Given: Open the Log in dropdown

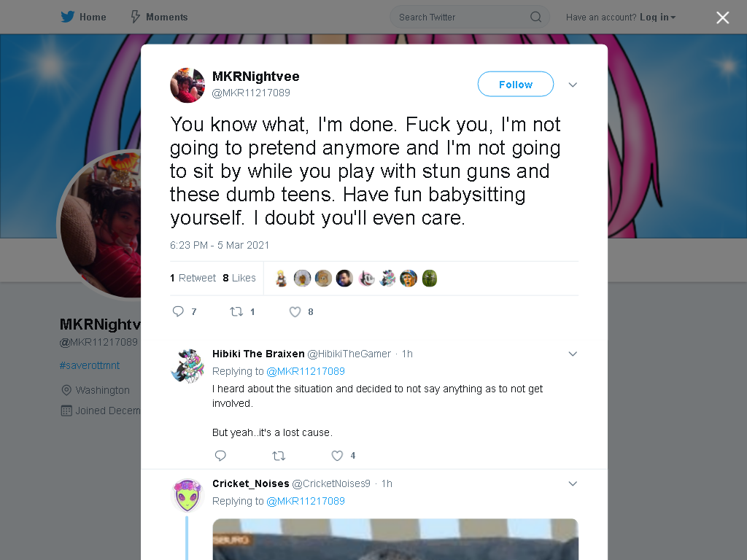Looking at the screenshot, I should coord(658,17).
